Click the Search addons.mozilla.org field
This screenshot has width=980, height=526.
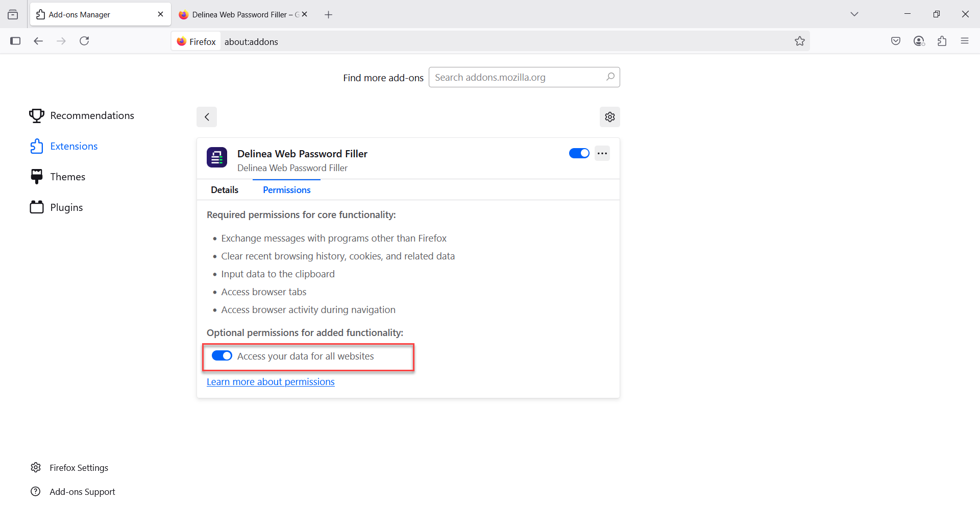click(518, 78)
